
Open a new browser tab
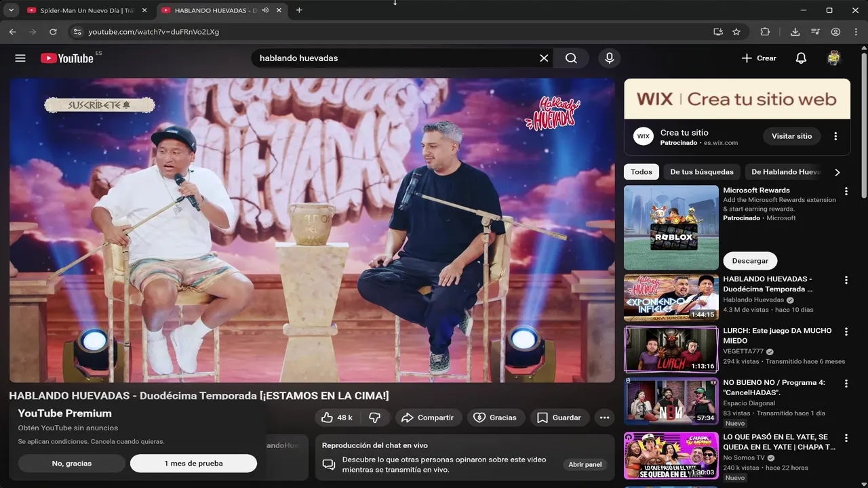(x=299, y=10)
